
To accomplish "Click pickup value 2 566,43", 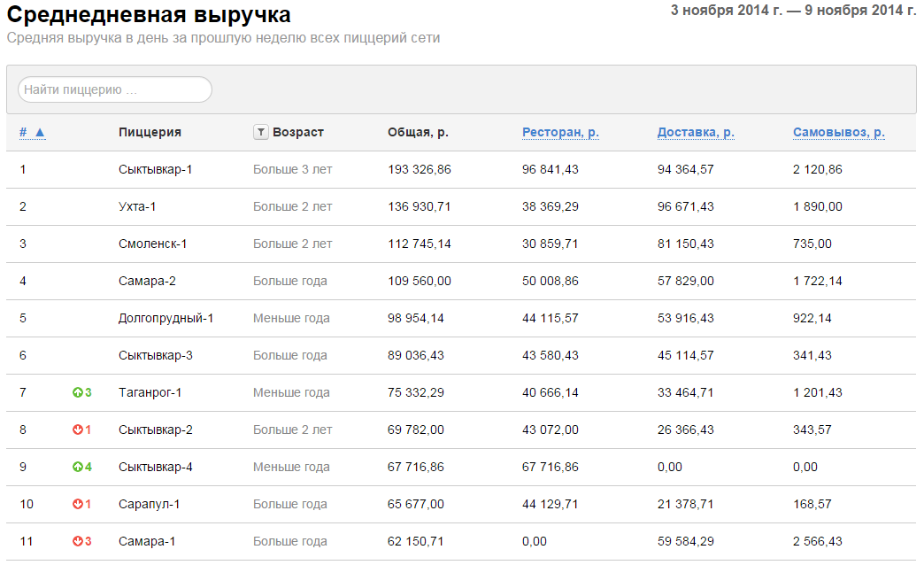I will tap(817, 541).
